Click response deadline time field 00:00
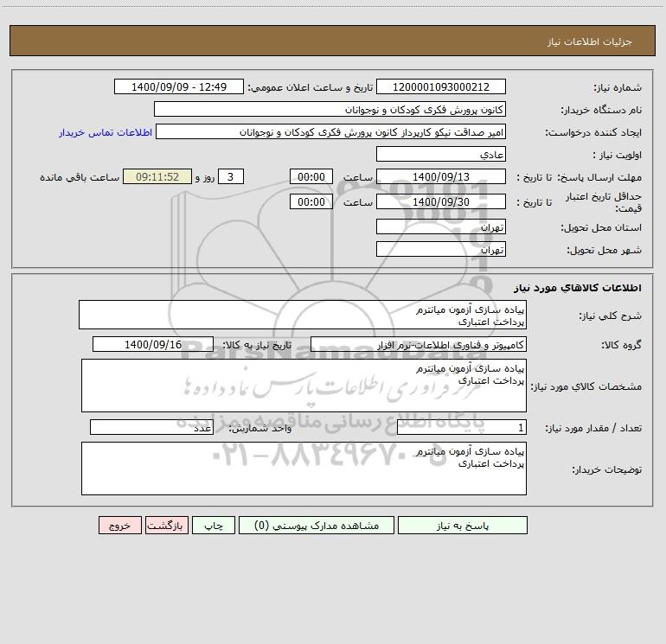The height and width of the screenshot is (644, 666). (311, 176)
